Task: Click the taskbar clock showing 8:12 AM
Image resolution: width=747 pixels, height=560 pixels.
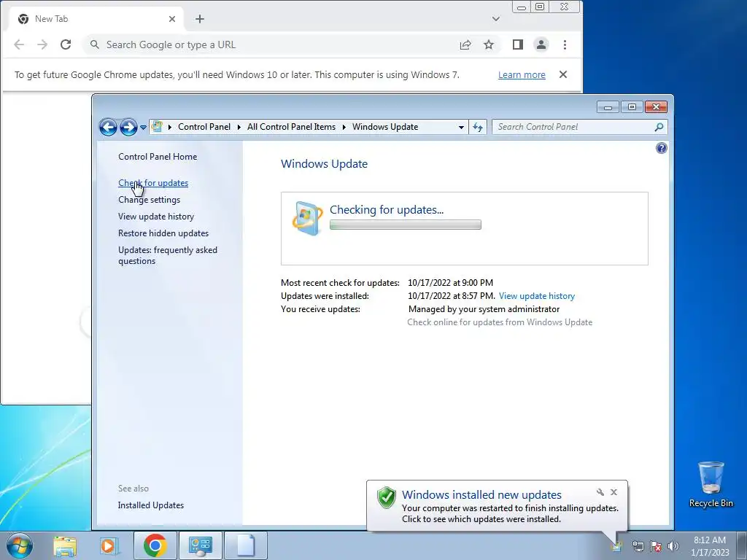Action: click(x=710, y=546)
